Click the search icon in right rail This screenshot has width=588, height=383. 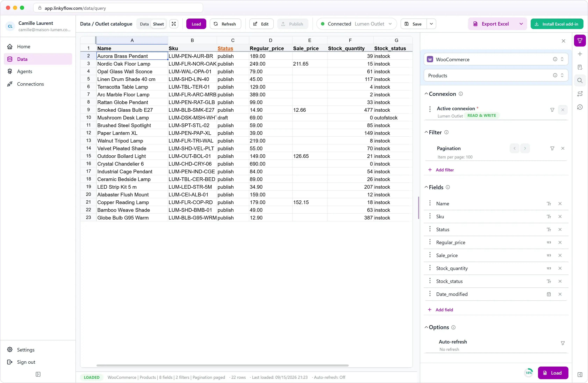pyautogui.click(x=580, y=80)
